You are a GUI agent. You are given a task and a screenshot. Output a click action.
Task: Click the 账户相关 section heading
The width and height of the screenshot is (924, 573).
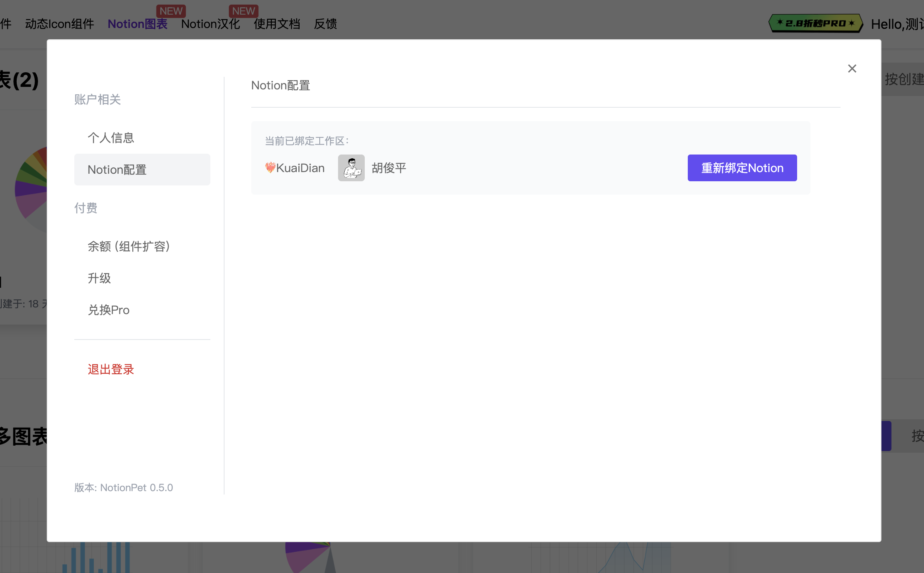click(97, 99)
